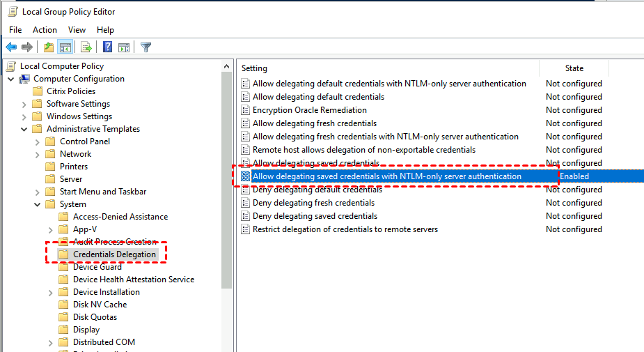Select the Credentials Delegation tree item
Viewport: 644px width, 352px height.
coord(114,254)
